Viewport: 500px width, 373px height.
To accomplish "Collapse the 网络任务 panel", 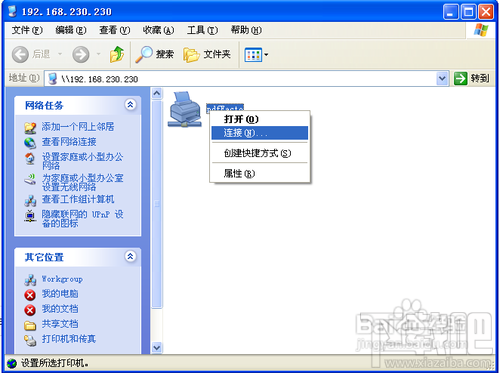I will point(130,105).
